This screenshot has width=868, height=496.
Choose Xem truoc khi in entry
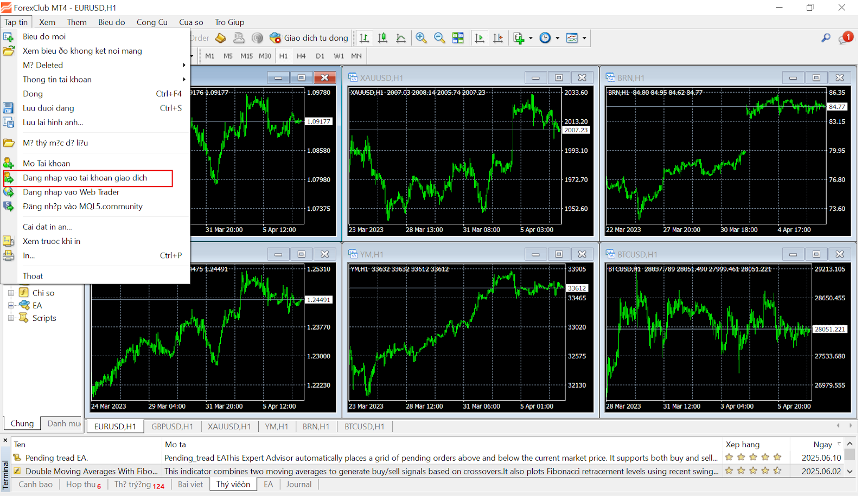click(95, 241)
